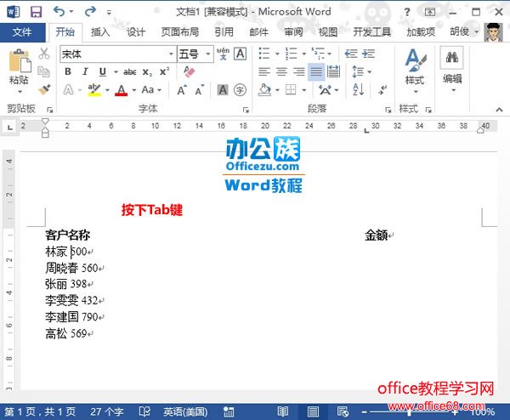
Task: Click the macro recording status bar icon
Action: pyautogui.click(x=229, y=411)
